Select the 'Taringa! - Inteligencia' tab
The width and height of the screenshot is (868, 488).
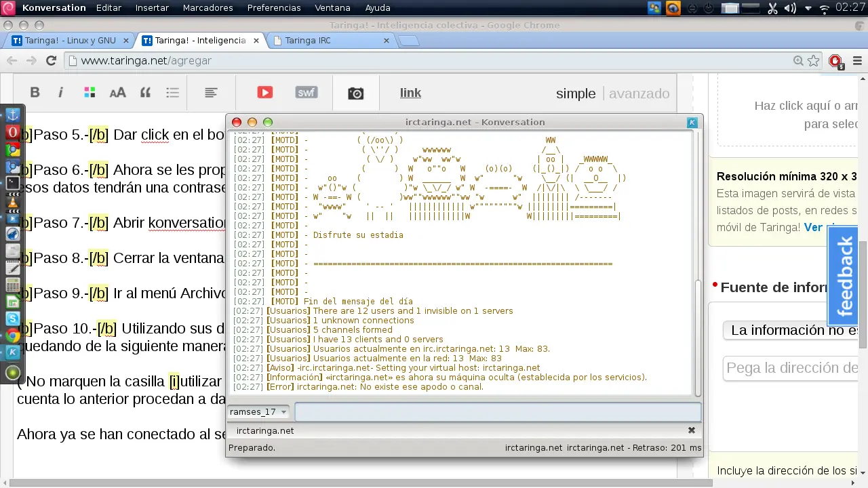tap(201, 40)
